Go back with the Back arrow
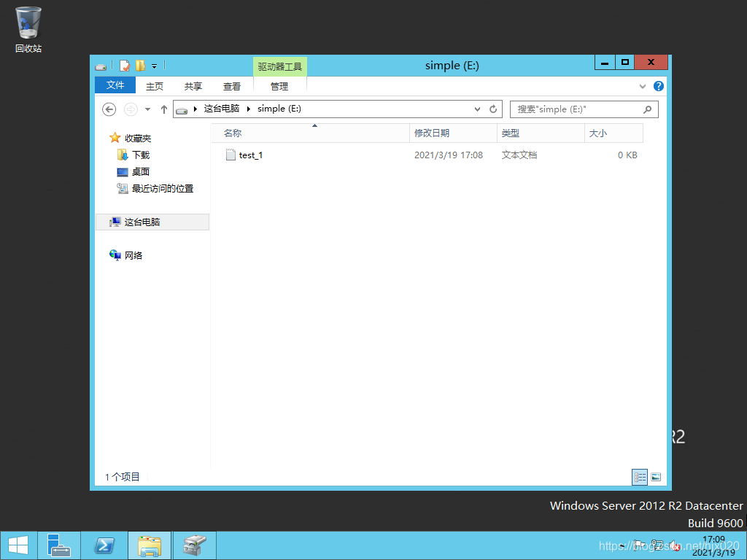This screenshot has height=560, width=747. click(109, 109)
